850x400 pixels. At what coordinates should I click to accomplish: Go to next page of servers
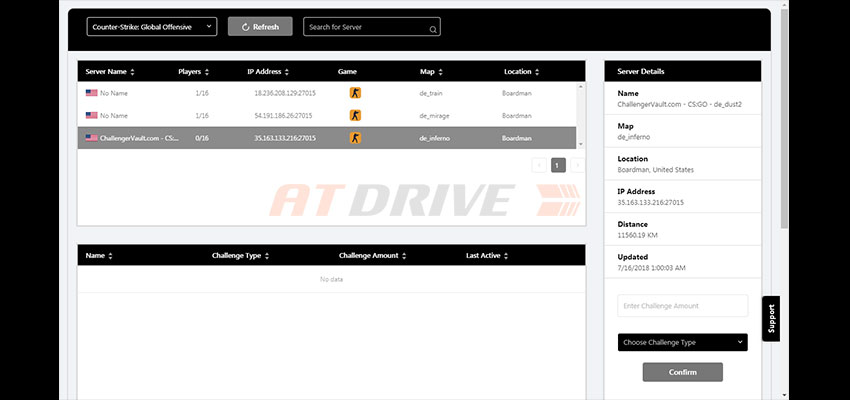578,165
